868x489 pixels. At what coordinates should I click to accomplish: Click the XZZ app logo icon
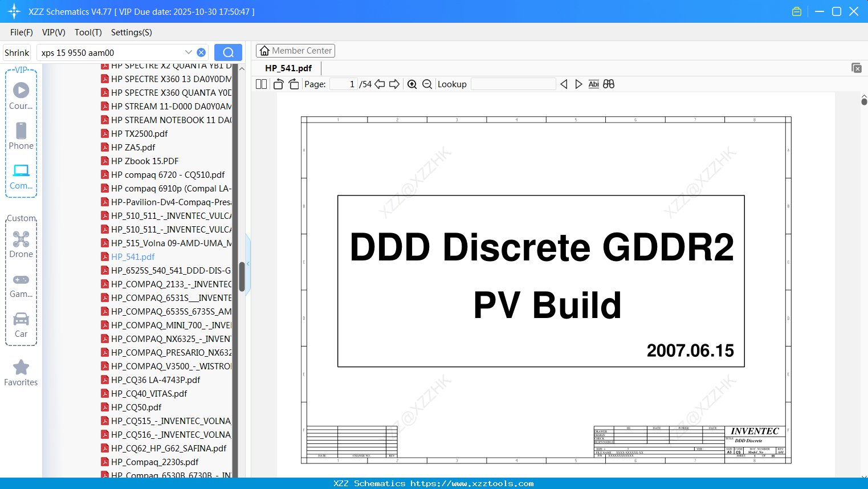tap(14, 11)
